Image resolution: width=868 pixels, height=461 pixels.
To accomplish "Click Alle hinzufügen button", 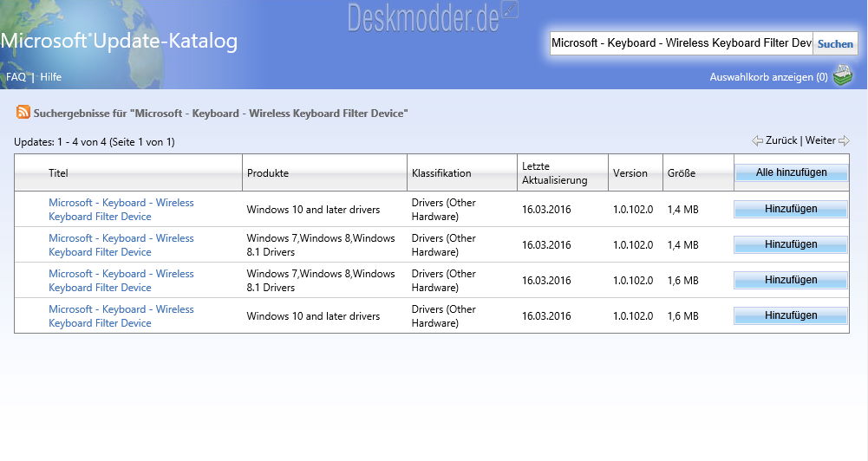I will pos(791,172).
